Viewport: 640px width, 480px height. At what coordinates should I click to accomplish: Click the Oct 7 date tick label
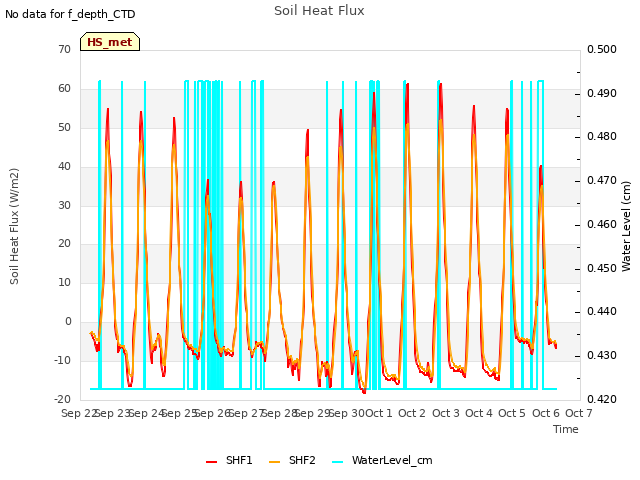click(x=579, y=413)
